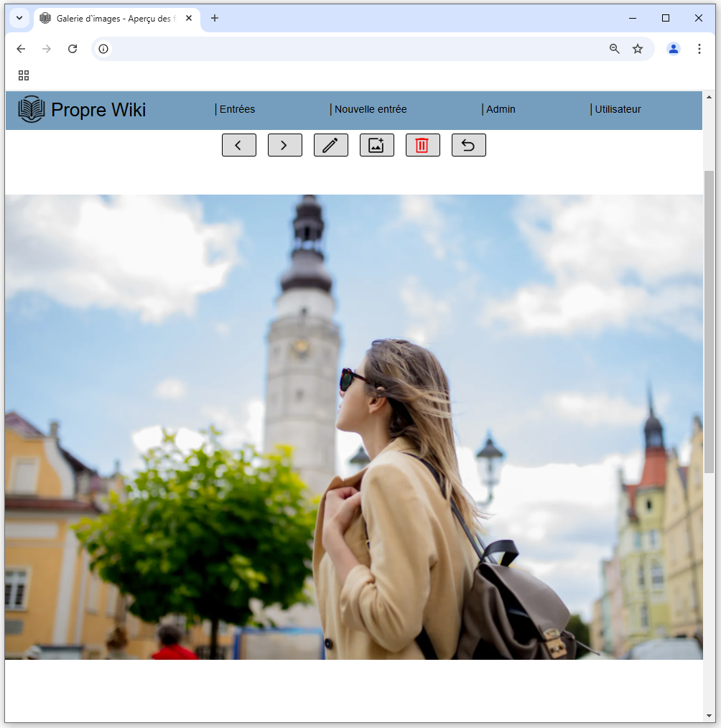Close the Galerie d'images tab

pyautogui.click(x=188, y=18)
